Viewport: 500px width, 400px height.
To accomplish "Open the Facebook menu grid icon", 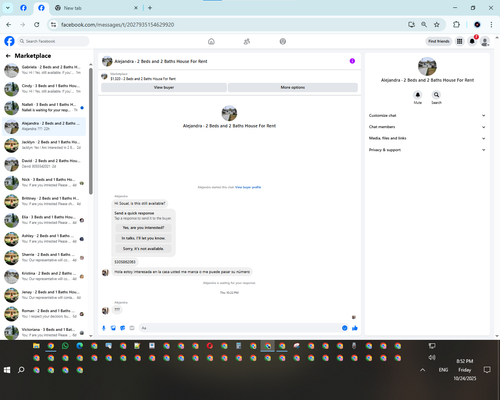I will tap(459, 41).
